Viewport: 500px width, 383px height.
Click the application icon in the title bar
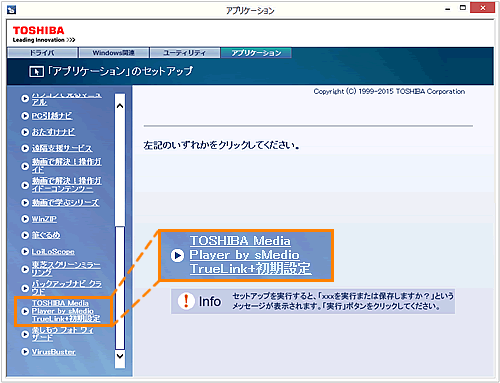coord(11,10)
